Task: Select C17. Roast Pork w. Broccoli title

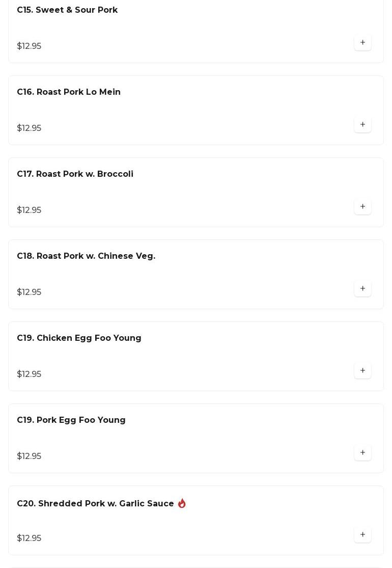Action: (x=75, y=174)
